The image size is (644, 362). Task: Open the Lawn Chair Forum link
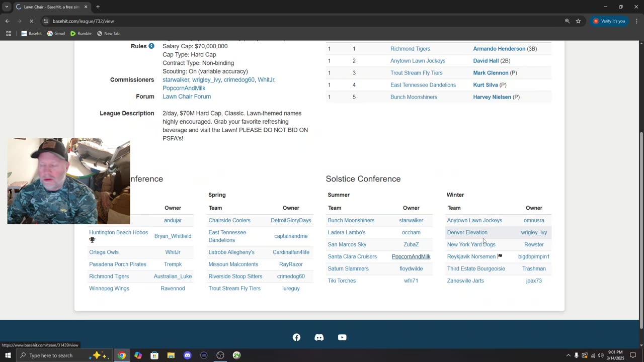pos(187,97)
